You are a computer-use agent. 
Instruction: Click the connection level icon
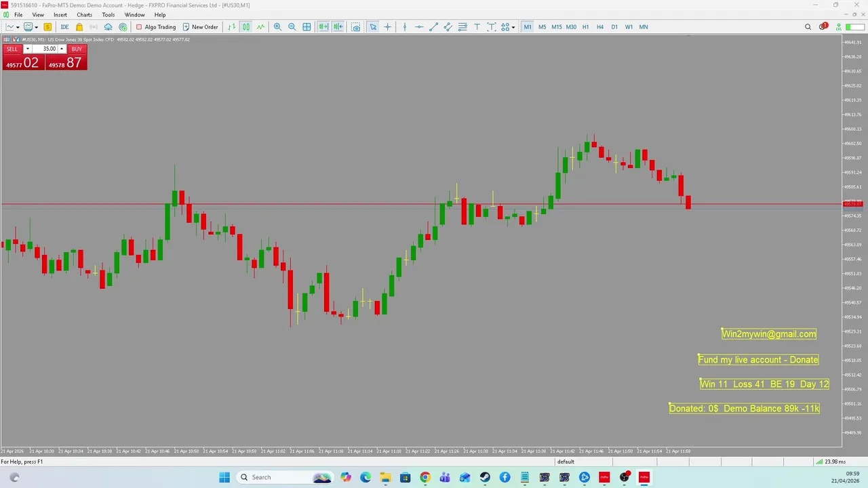pos(839,27)
